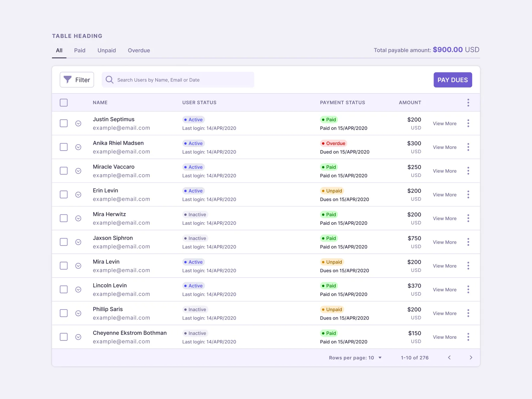Open the table header kebab menu
The height and width of the screenshot is (399, 532).
click(468, 102)
